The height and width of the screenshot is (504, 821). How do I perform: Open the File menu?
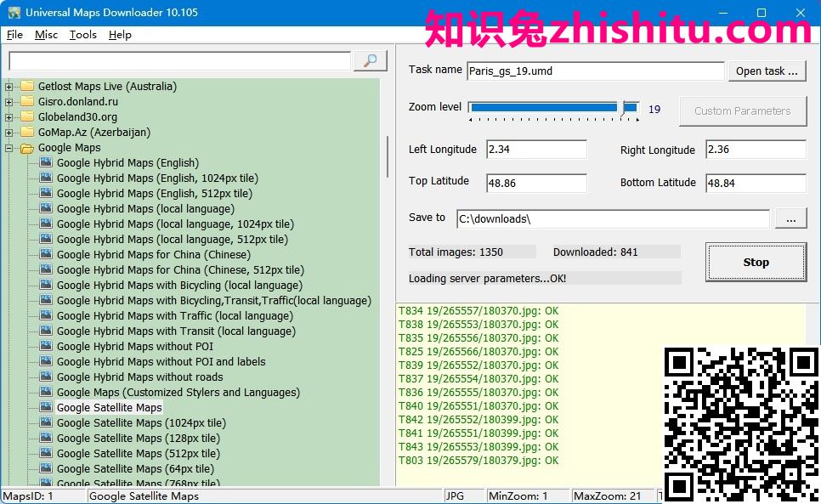click(14, 35)
